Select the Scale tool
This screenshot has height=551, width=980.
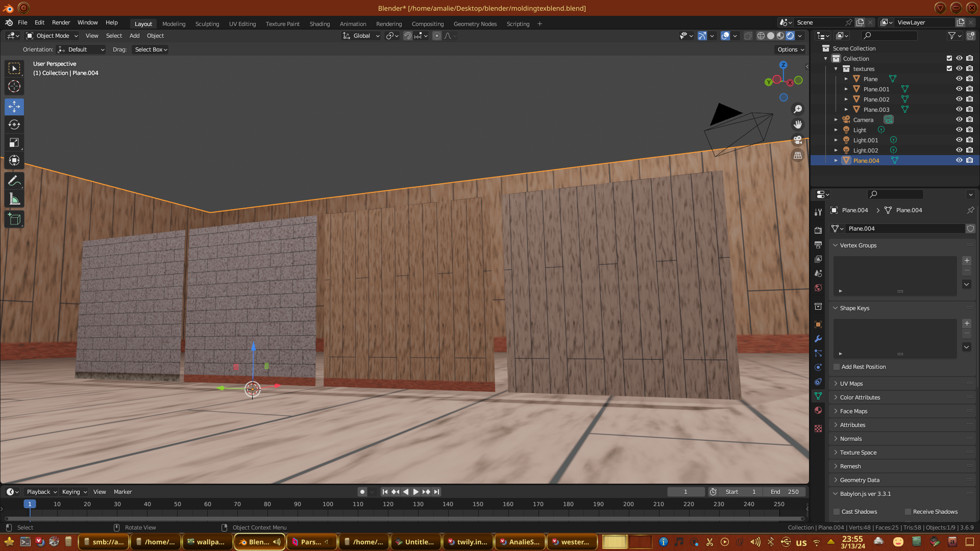(14, 143)
